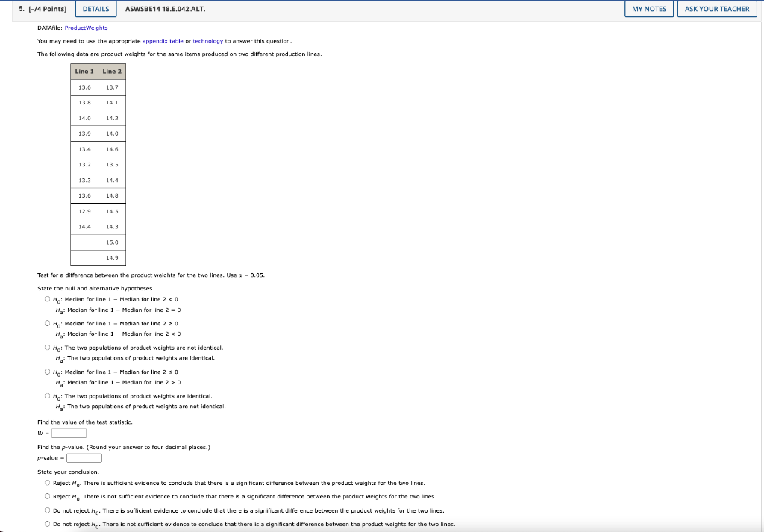Click the Line 2 cell 14.5
Image resolution: width=764 pixels, height=532 pixels.
[x=112, y=211]
